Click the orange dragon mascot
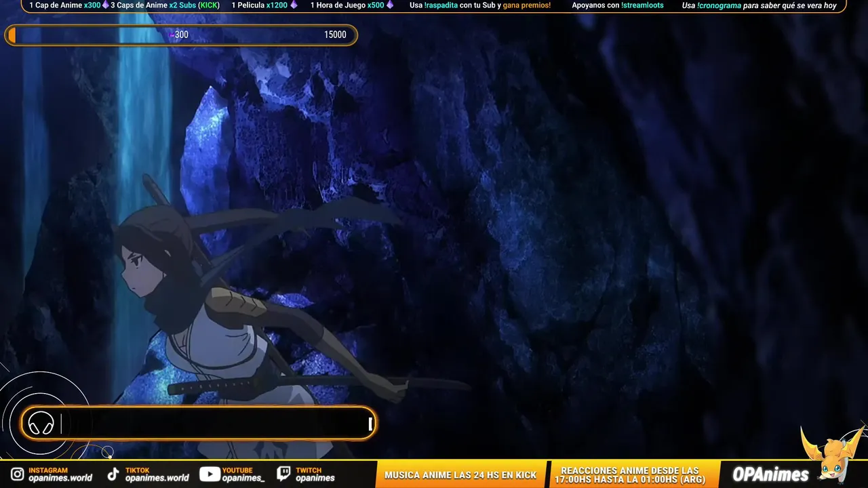Screen dimensions: 868x488 pyautogui.click(x=831, y=455)
